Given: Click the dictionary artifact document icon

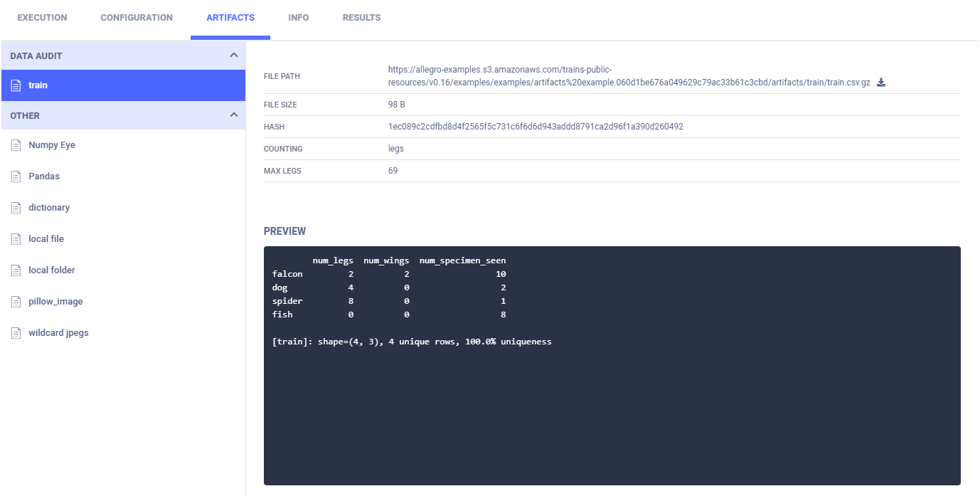Looking at the screenshot, I should pyautogui.click(x=16, y=208).
